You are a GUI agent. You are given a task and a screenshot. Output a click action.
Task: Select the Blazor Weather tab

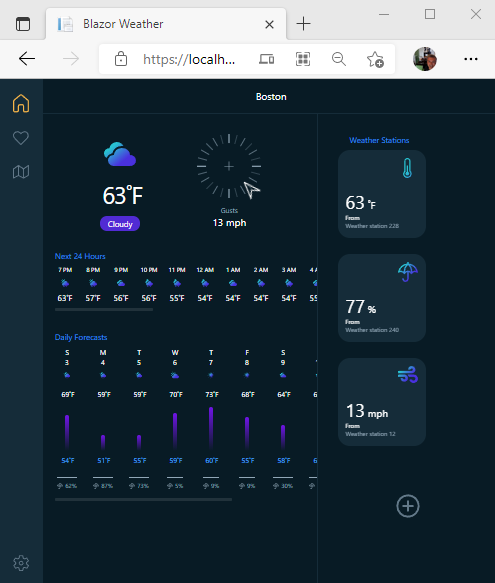click(166, 24)
